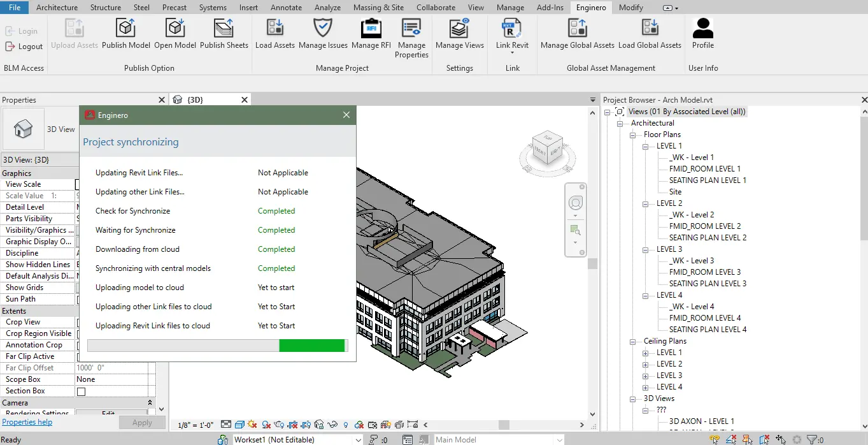
Task: Toggle Select Pinned Elements
Action: pos(748,439)
